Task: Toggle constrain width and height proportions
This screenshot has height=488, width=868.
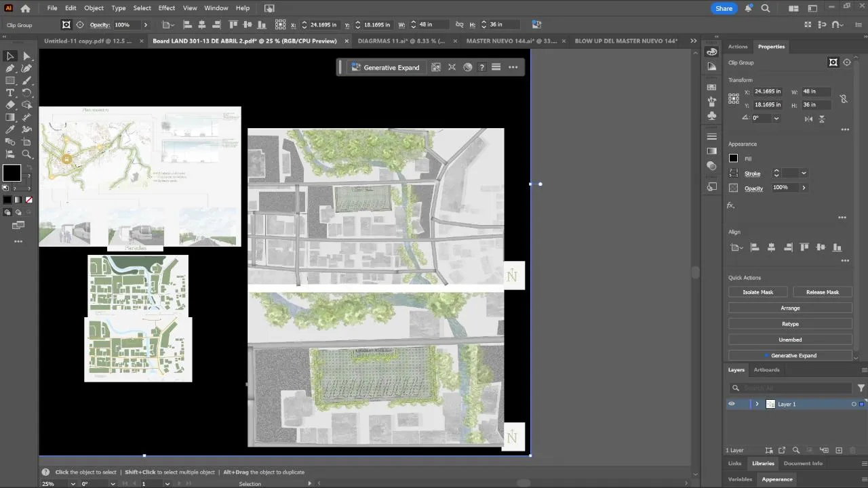Action: 844,98
